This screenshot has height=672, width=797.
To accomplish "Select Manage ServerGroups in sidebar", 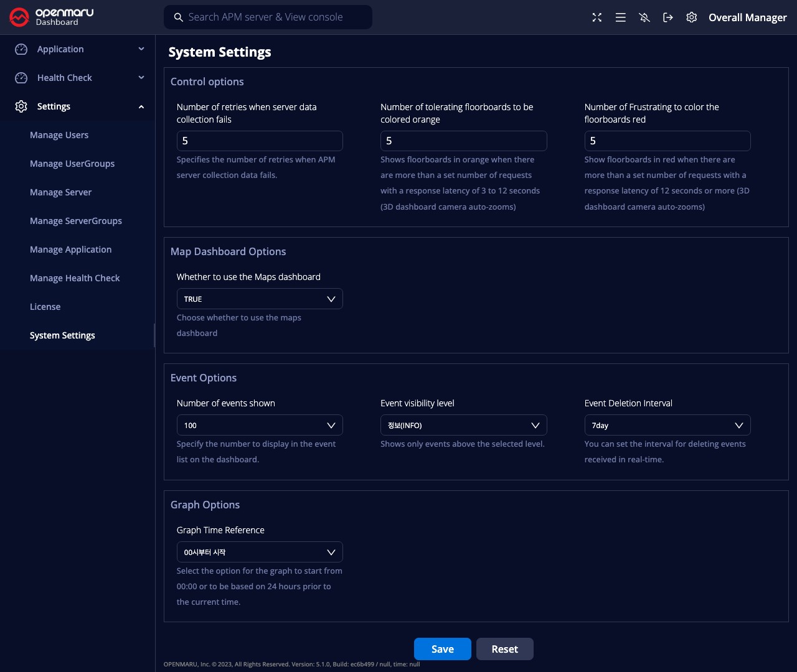I will [76, 221].
